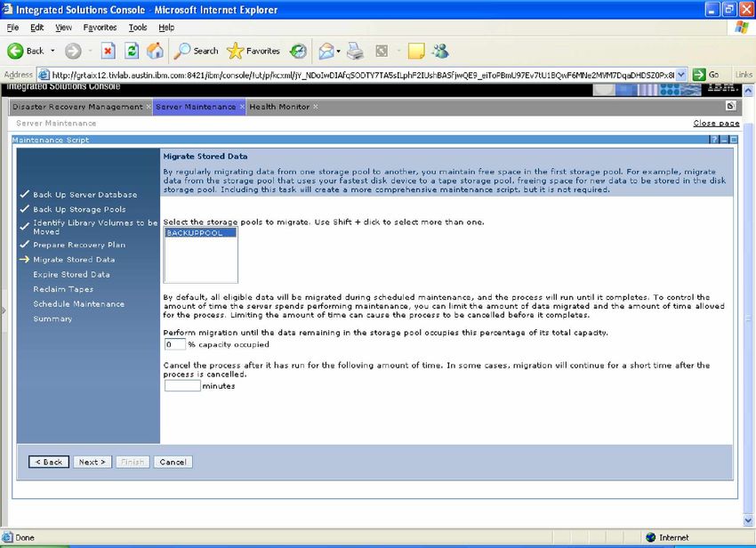Image resolution: width=756 pixels, height=548 pixels.
Task: Open the View menu
Action: coord(63,28)
